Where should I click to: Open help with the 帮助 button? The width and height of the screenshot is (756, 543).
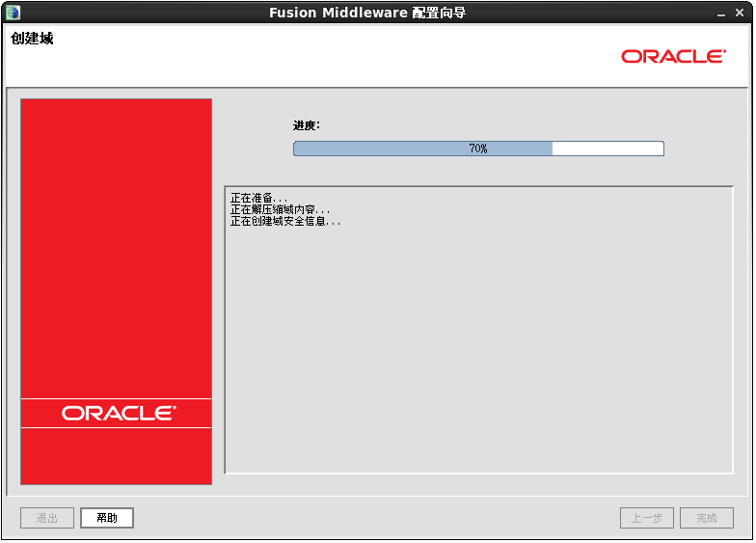pos(107,519)
